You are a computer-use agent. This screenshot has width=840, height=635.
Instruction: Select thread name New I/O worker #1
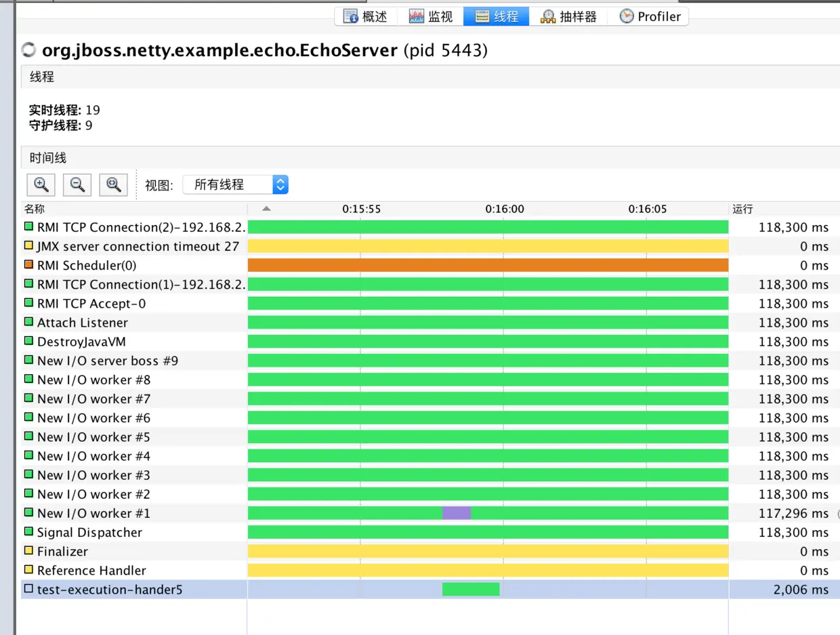point(93,513)
